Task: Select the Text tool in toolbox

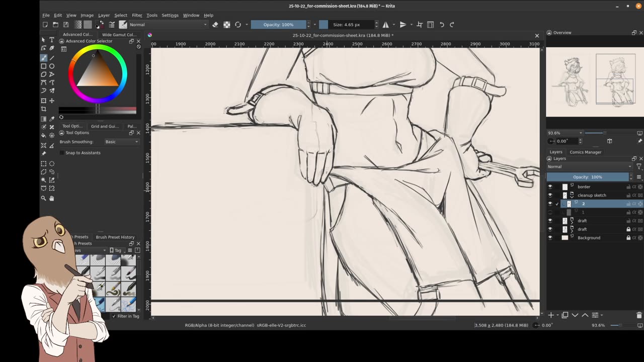Action: tap(52, 40)
